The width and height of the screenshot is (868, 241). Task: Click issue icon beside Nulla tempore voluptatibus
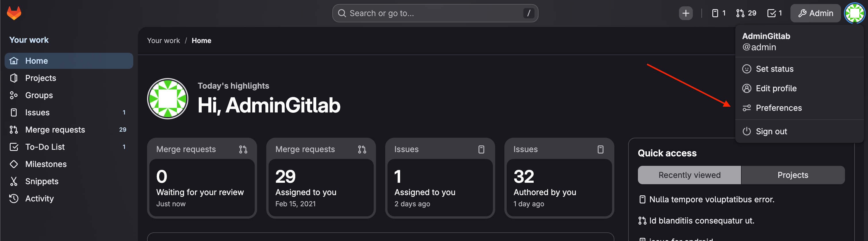642,200
